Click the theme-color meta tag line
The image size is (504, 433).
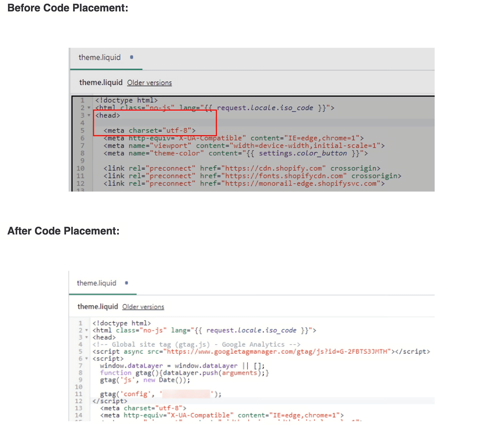(235, 153)
